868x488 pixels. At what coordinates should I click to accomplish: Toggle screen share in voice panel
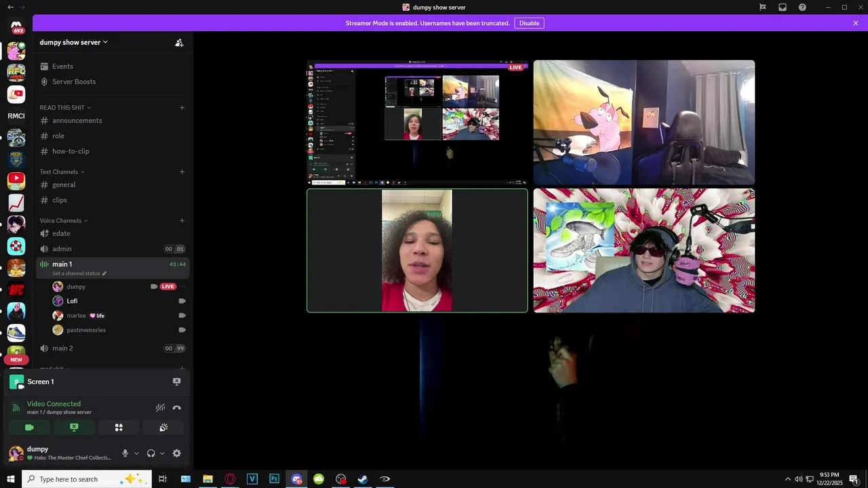click(74, 428)
